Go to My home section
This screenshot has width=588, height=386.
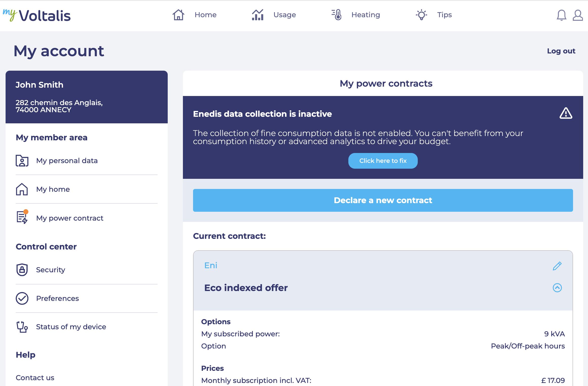pyautogui.click(x=53, y=189)
